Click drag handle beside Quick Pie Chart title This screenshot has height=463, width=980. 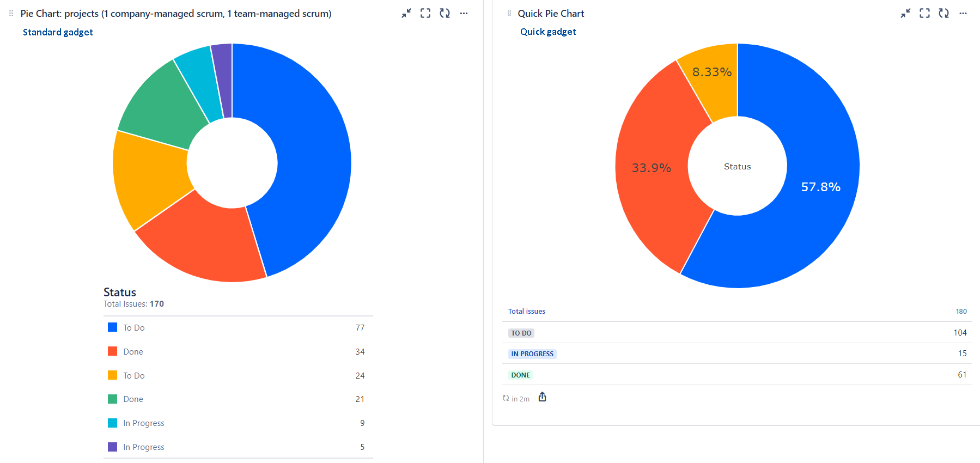click(x=509, y=14)
